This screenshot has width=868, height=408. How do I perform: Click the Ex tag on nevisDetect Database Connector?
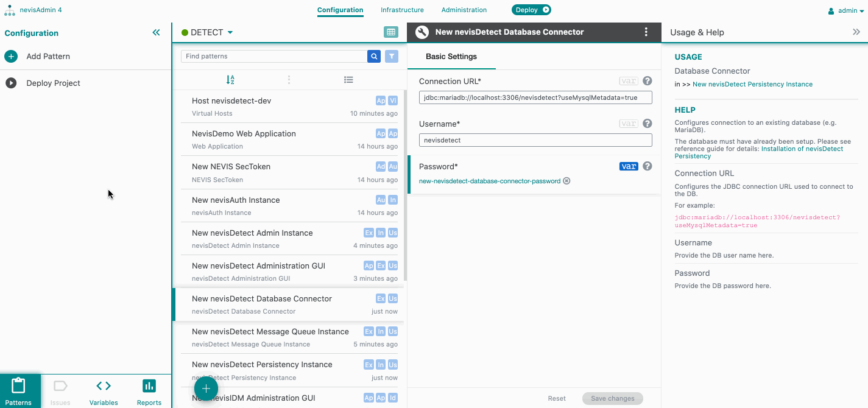[381, 298]
